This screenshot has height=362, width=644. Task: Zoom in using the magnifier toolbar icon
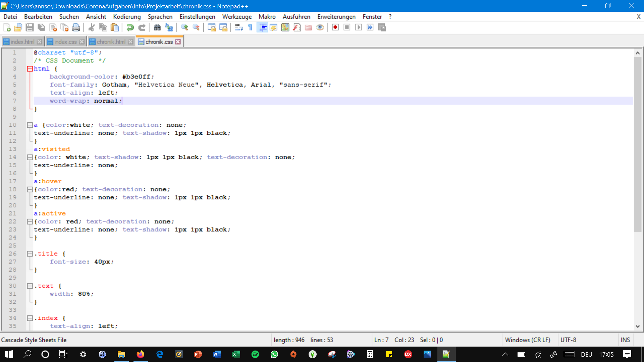click(184, 27)
